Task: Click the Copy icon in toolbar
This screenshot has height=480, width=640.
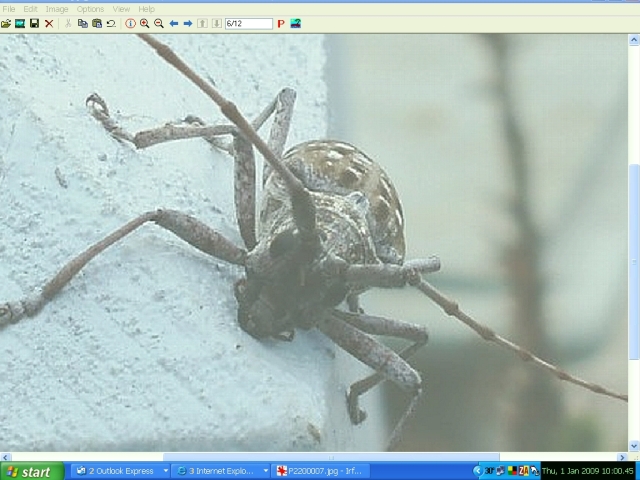Action: pos(83,23)
